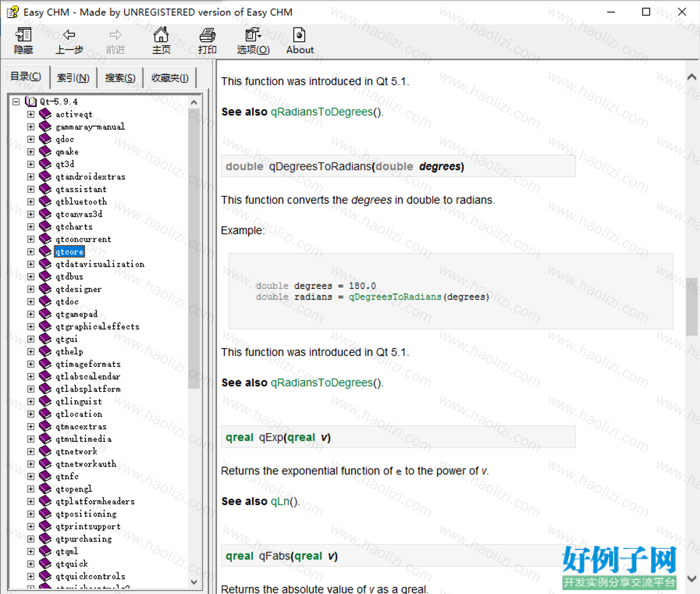Expand the qtprintsupport tree node

coord(31,526)
